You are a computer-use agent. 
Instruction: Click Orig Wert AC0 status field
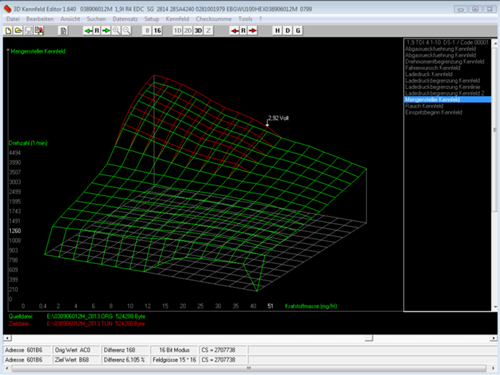point(76,350)
